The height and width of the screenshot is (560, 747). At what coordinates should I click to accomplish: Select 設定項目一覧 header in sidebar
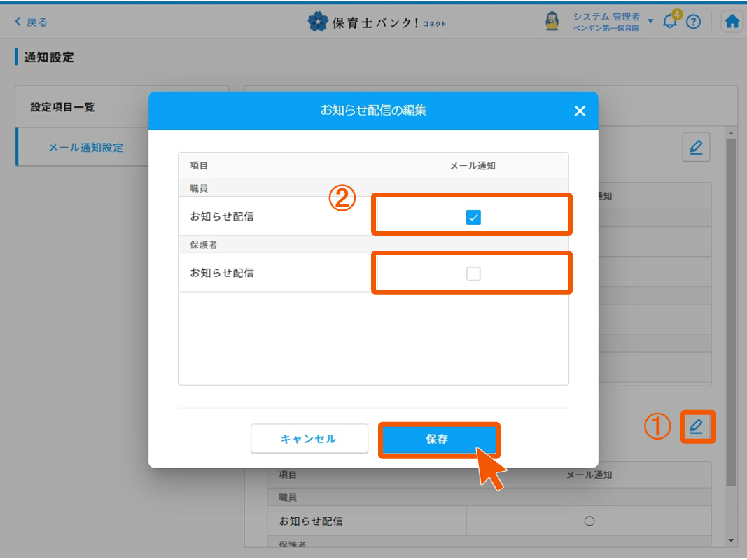click(62, 107)
